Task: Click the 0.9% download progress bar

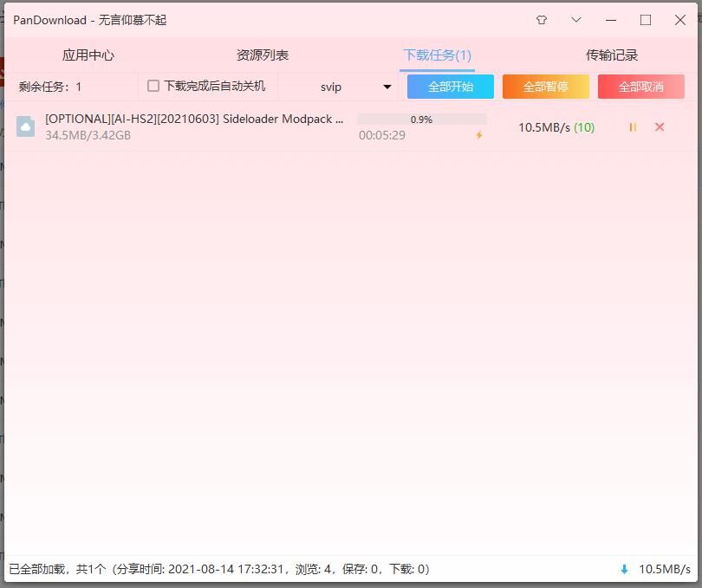Action: [422, 120]
